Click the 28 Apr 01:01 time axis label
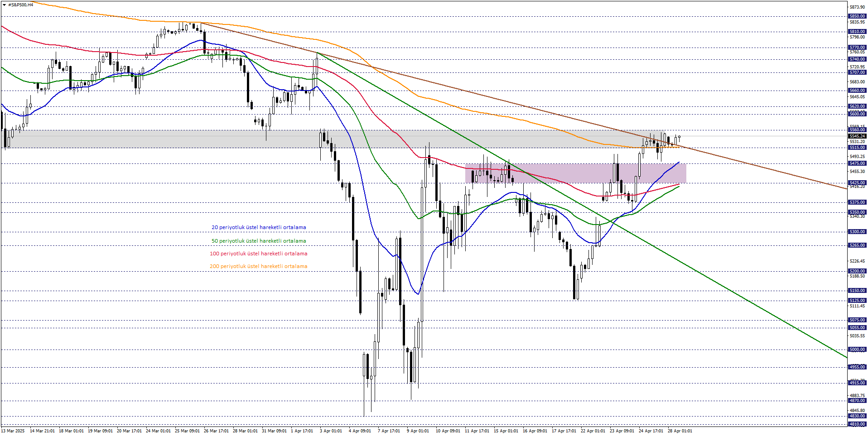The height and width of the screenshot is (436, 868). 680,431
